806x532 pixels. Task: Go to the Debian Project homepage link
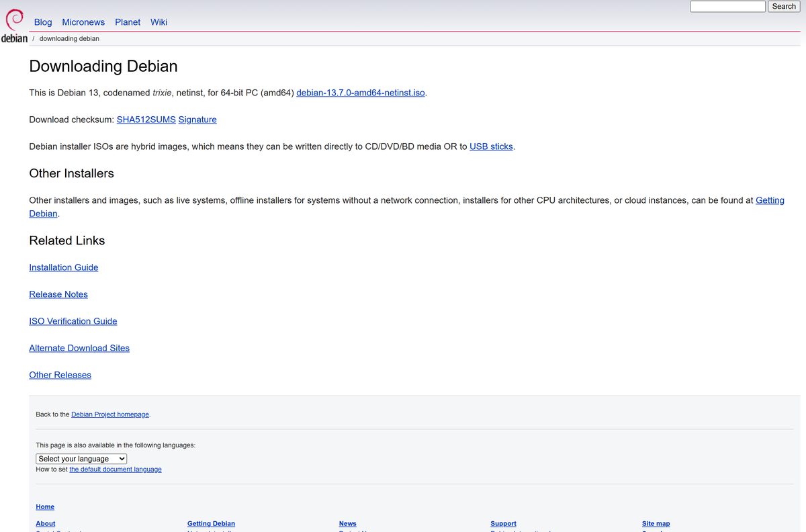(110, 414)
